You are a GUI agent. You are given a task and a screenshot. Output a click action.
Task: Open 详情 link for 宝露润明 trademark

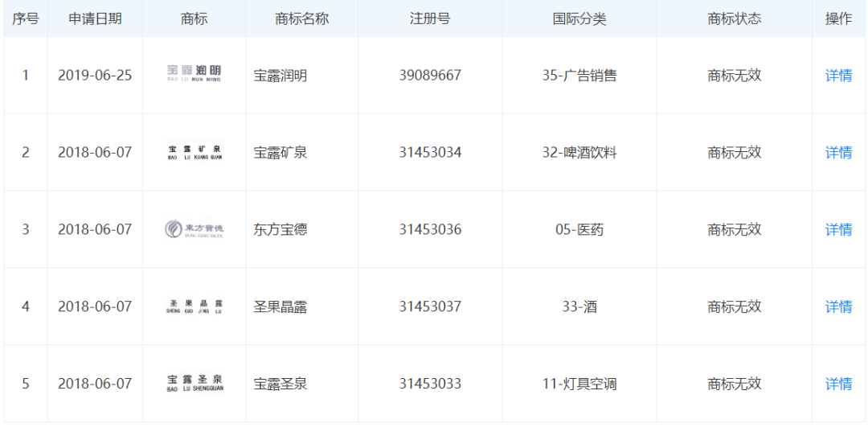tap(838, 76)
